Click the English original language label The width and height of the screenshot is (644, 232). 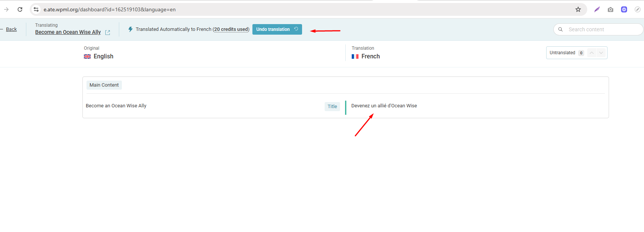[103, 56]
